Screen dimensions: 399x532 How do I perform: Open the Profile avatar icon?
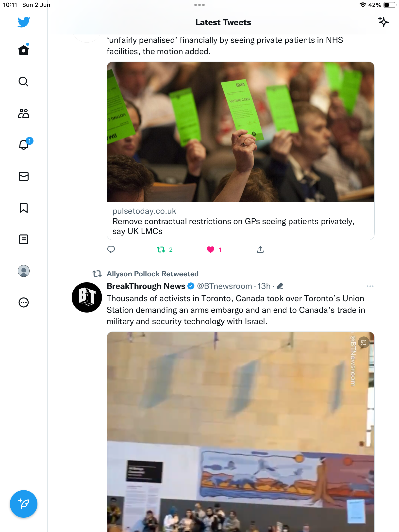24,271
